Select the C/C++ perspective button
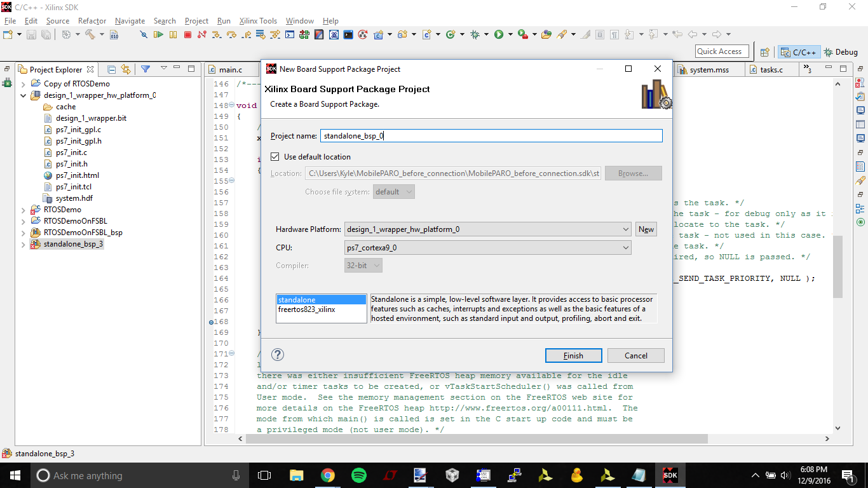Image resolution: width=868 pixels, height=488 pixels. 799,52
